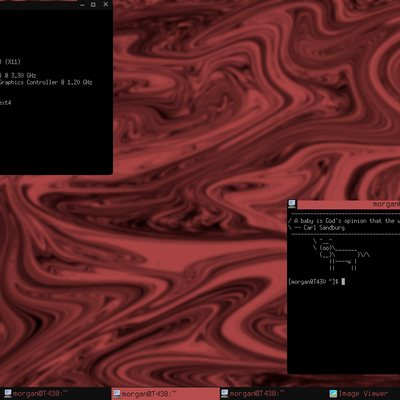Click the "ext4" text in terminal
The height and width of the screenshot is (400, 400).
tap(5, 103)
